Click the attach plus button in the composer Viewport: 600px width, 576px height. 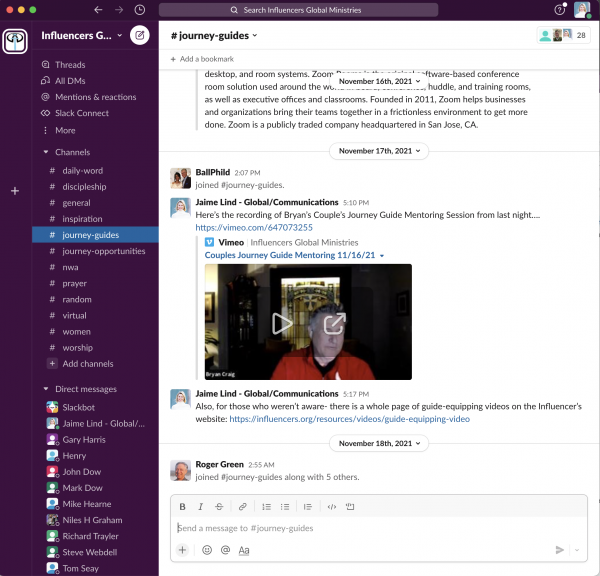pos(183,550)
